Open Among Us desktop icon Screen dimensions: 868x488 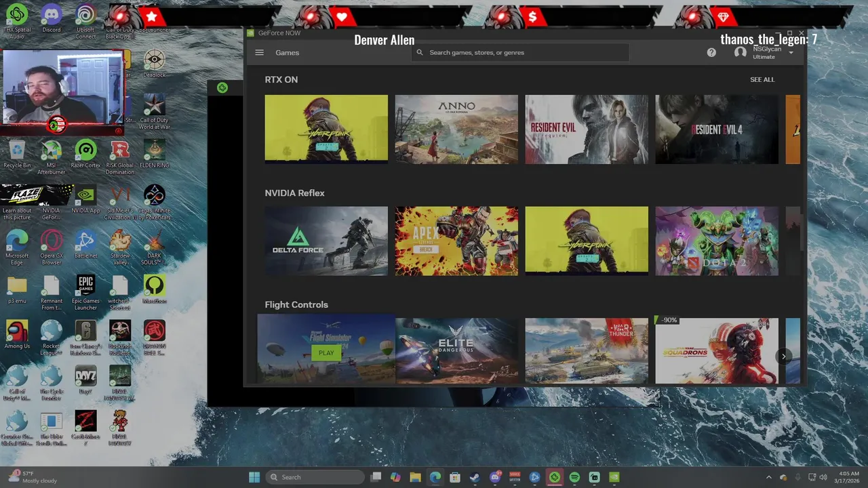[17, 335]
